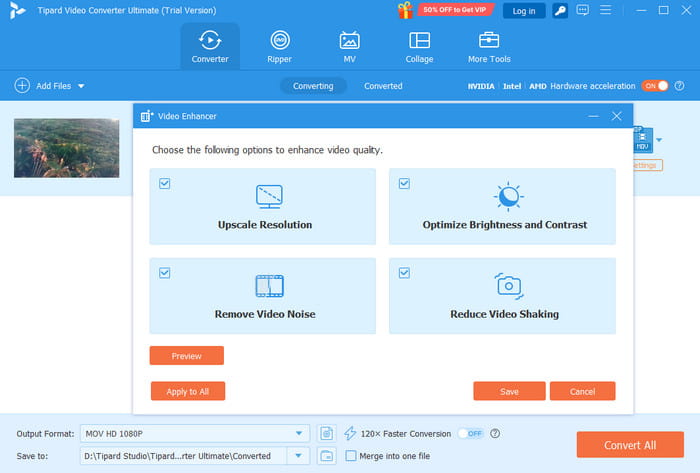Open the feedback chat icon
This screenshot has height=473, width=700.
coord(583,10)
